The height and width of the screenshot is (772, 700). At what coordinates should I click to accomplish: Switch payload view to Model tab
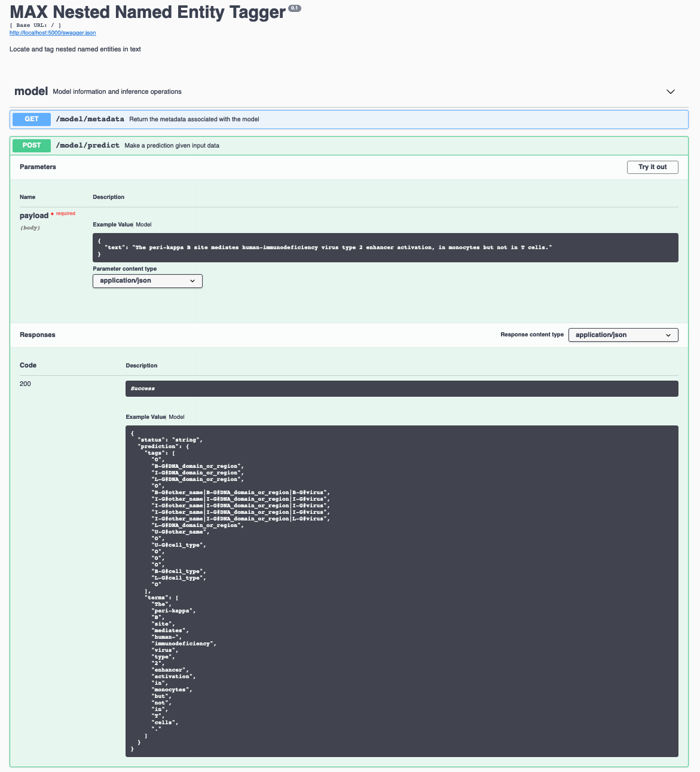(x=143, y=225)
